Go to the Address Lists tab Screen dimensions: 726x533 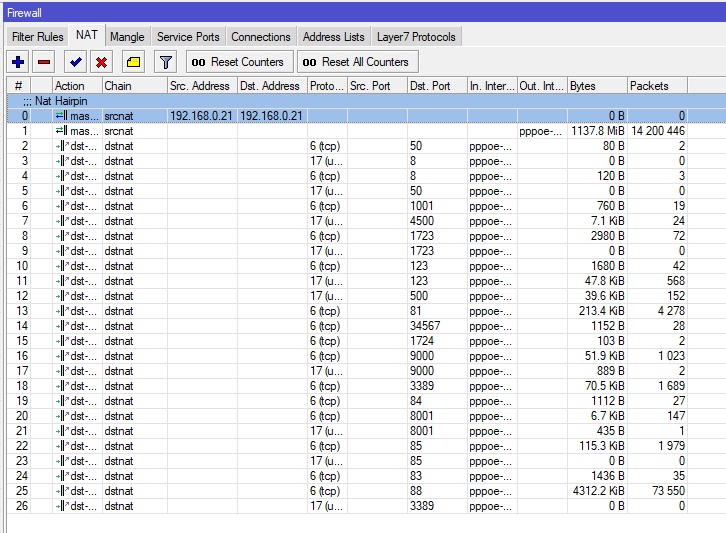click(333, 37)
